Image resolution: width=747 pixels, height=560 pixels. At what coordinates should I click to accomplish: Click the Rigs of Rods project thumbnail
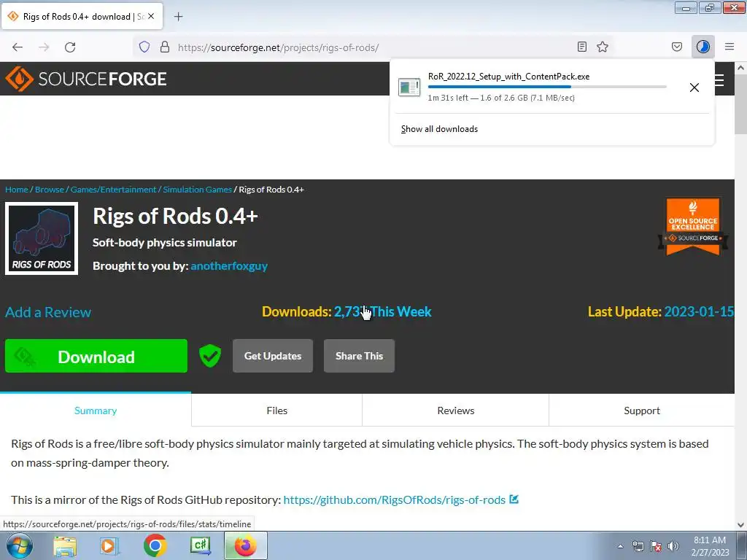(x=42, y=238)
